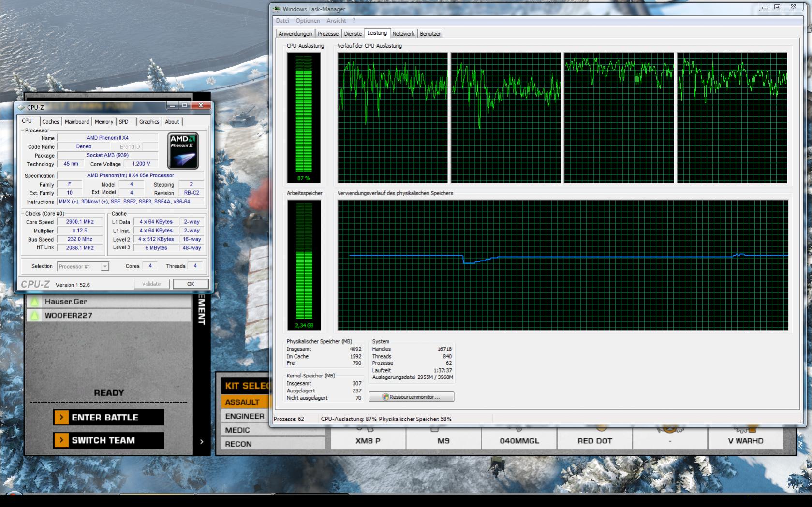This screenshot has height=507, width=812.
Task: Click the physical memory usage history graph
Action: [563, 265]
